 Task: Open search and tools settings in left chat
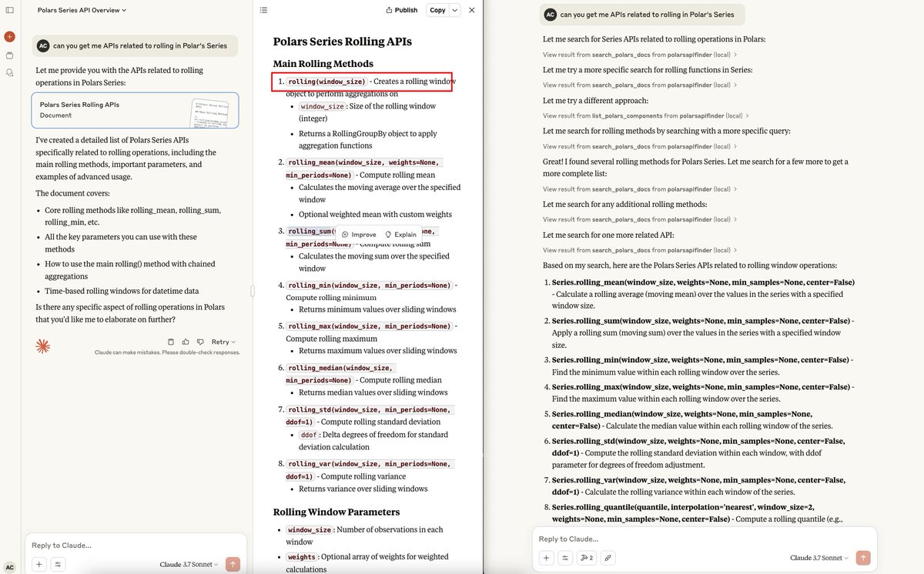pyautogui.click(x=58, y=564)
